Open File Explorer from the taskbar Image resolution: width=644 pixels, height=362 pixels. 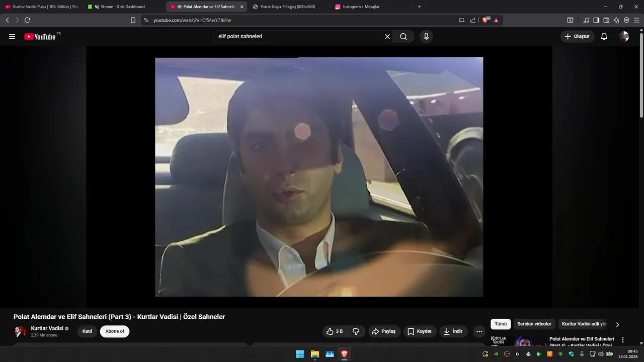tap(314, 354)
